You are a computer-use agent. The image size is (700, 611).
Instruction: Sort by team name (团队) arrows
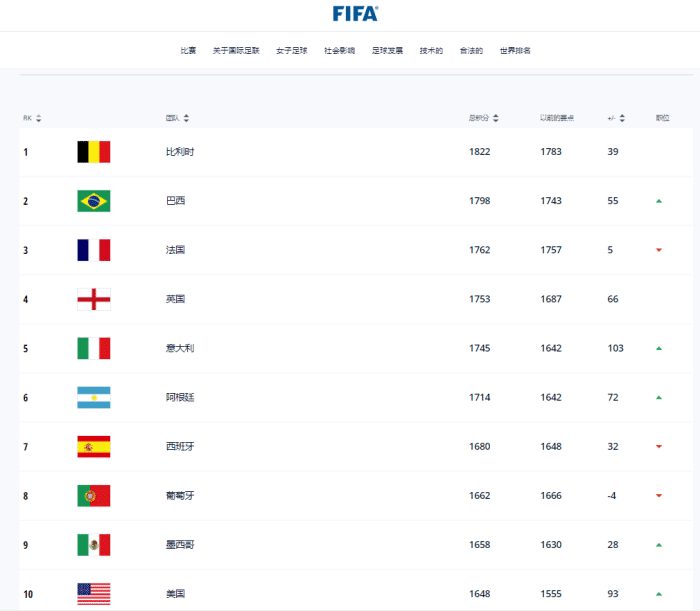pyautogui.click(x=186, y=118)
